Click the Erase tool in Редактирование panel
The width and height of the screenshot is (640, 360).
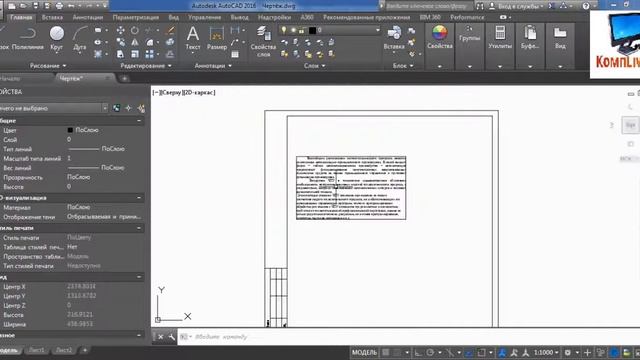coord(171,30)
